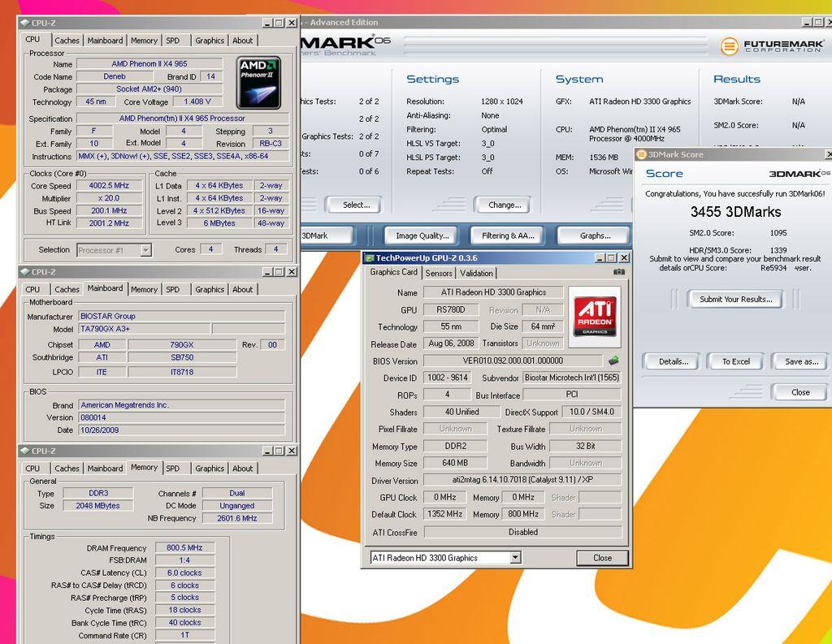Click the Manufacturer field BIOSTAR Group
The image size is (832, 644).
[x=181, y=316]
